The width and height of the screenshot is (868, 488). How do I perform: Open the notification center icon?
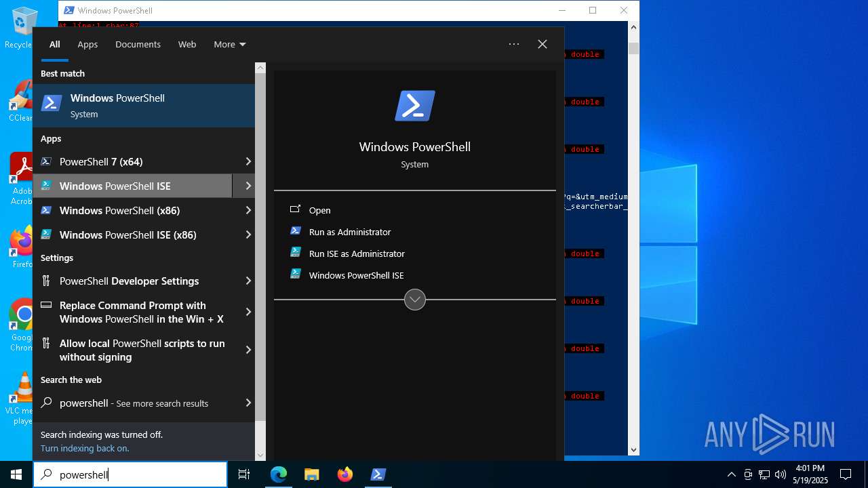coord(846,474)
